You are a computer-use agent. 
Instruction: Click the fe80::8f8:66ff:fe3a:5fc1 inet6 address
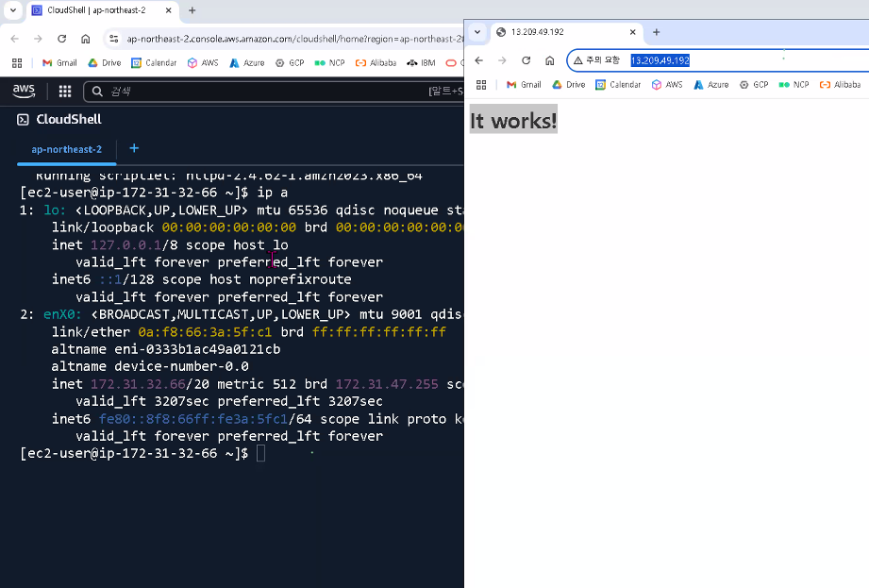(193, 419)
